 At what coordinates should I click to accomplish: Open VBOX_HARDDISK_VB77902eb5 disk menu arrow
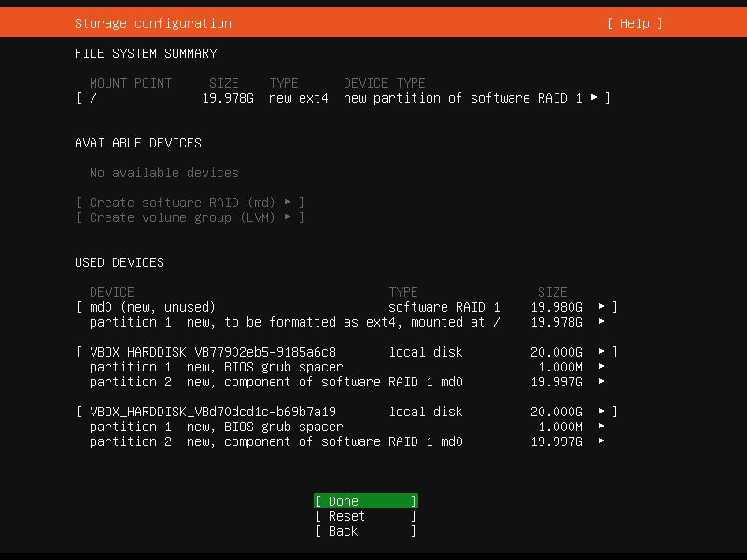[x=601, y=352]
